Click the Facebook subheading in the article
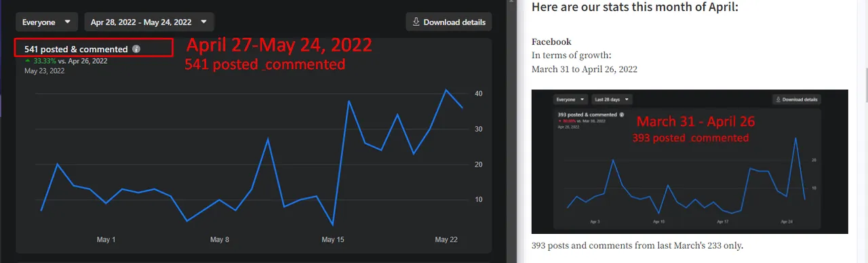 coord(551,41)
